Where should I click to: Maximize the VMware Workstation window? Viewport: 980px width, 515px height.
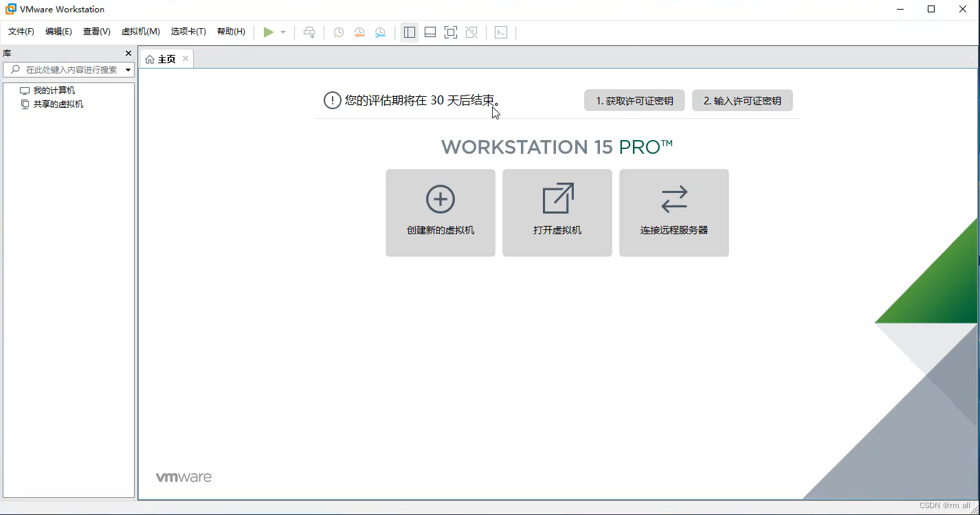click(x=931, y=9)
